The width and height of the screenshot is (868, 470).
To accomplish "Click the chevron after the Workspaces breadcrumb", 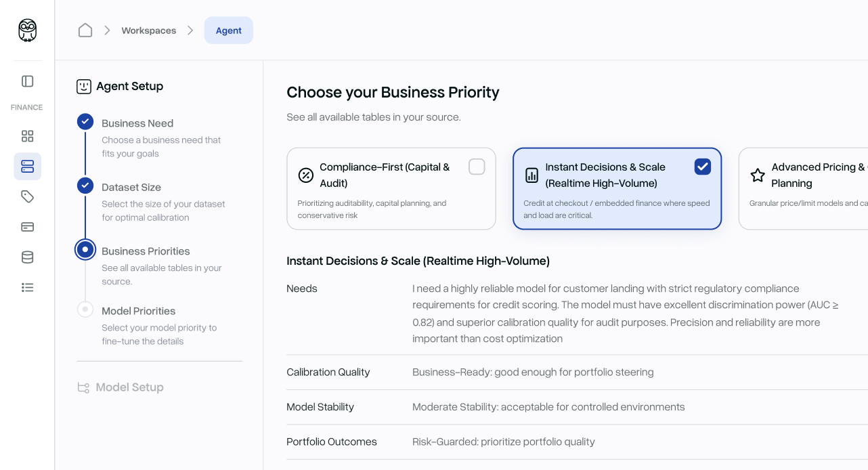I will coord(190,30).
